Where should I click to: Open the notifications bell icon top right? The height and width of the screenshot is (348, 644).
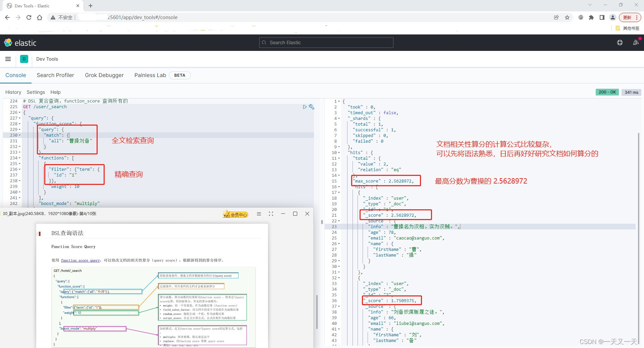tap(636, 43)
